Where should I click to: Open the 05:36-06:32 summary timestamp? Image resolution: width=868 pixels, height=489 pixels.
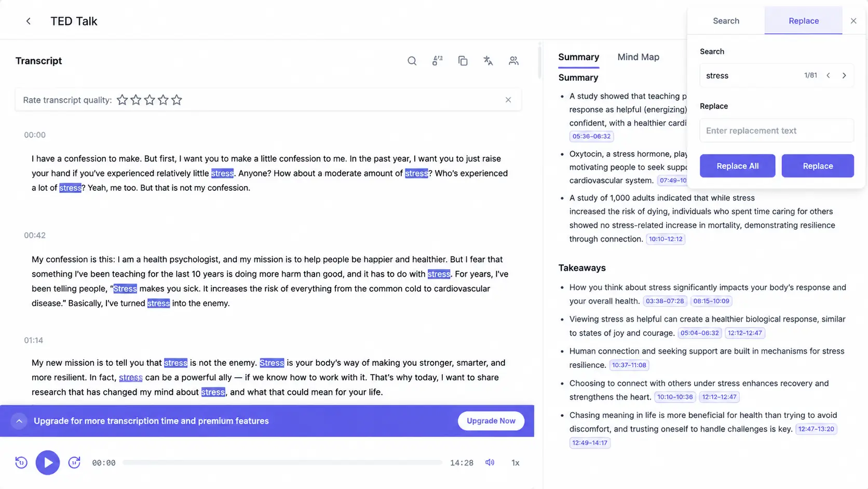591,136
